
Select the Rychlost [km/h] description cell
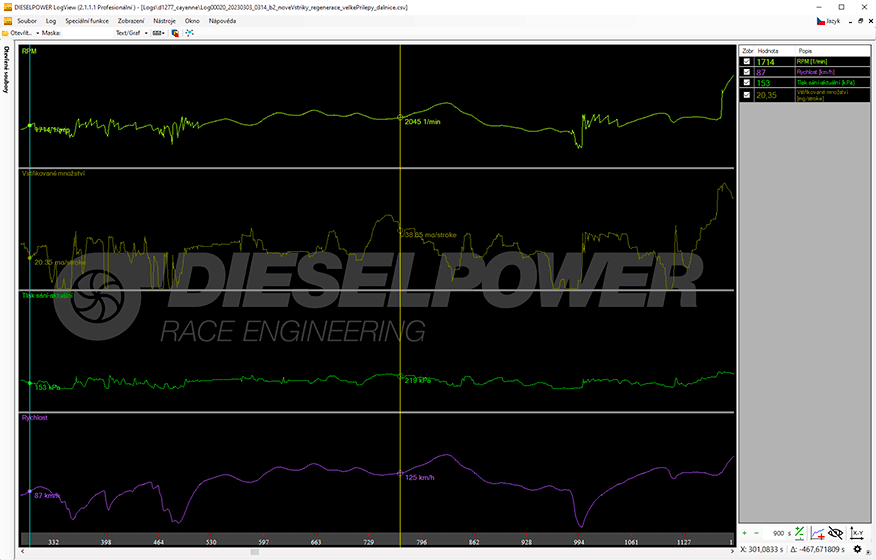coord(832,72)
